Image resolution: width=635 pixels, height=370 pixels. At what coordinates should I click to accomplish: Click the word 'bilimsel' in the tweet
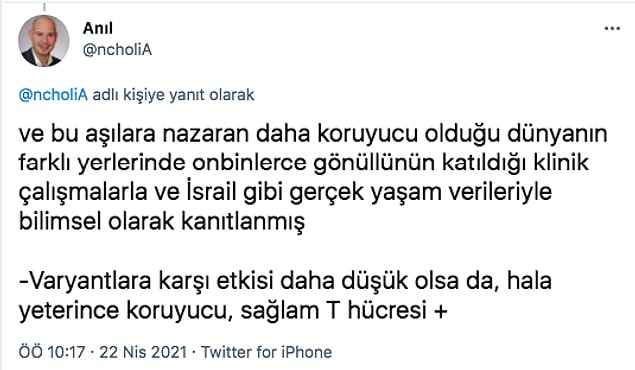(x=60, y=222)
